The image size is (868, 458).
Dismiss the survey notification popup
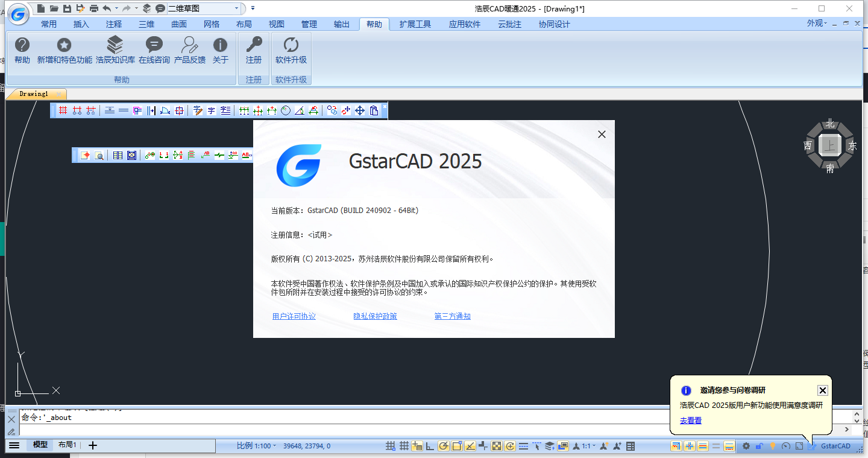pyautogui.click(x=823, y=390)
